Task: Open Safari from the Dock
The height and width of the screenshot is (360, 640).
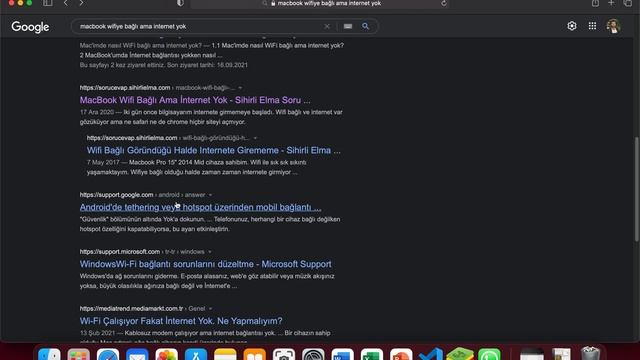Action: (x=108, y=354)
